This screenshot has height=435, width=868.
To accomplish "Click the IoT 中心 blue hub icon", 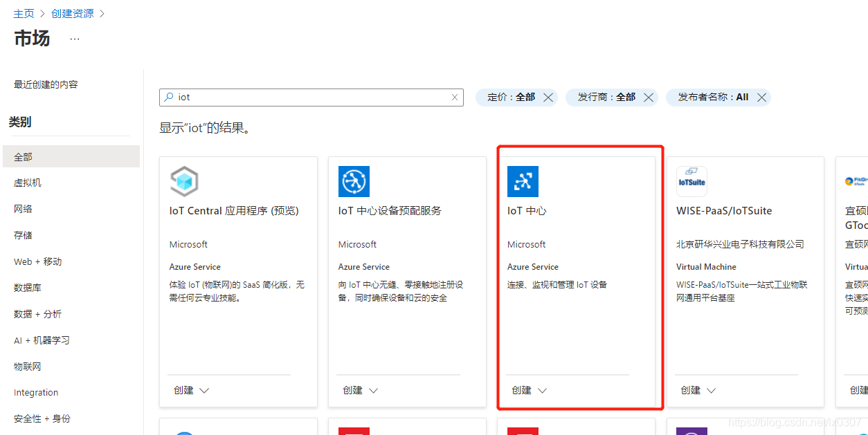I will coord(523,182).
